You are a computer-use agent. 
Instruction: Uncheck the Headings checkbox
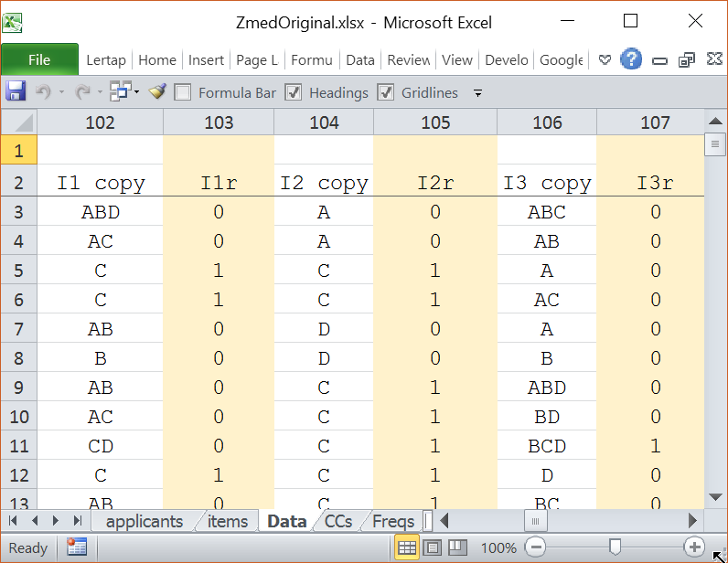coord(294,92)
